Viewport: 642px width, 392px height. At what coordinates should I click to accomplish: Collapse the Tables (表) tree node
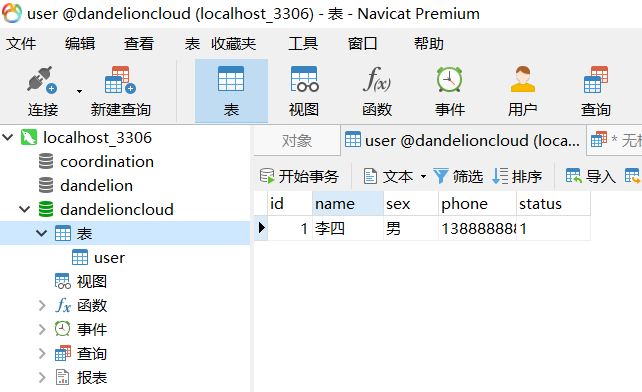click(41, 233)
